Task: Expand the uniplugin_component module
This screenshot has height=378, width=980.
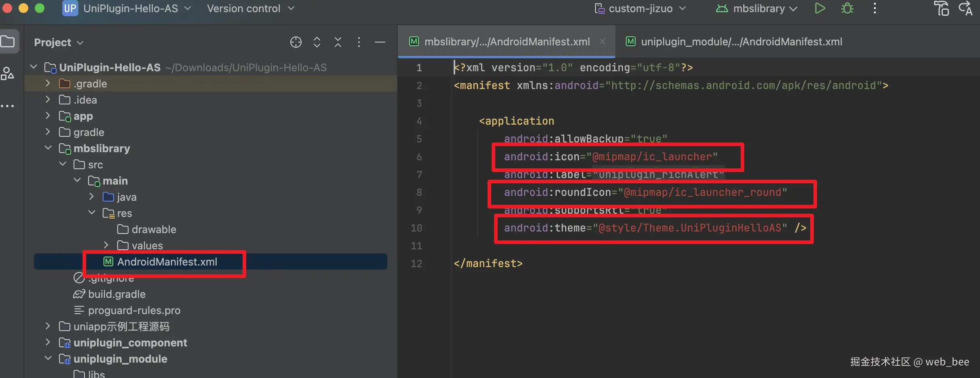Action: click(x=48, y=342)
